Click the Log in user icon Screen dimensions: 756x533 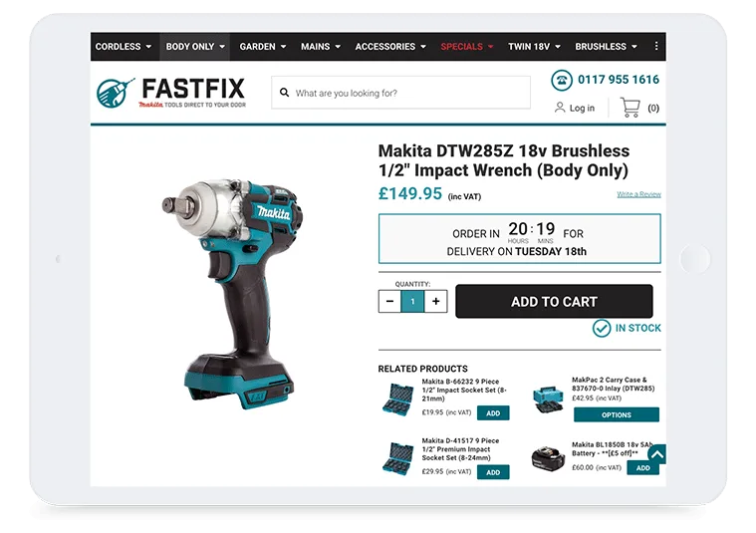pos(560,108)
